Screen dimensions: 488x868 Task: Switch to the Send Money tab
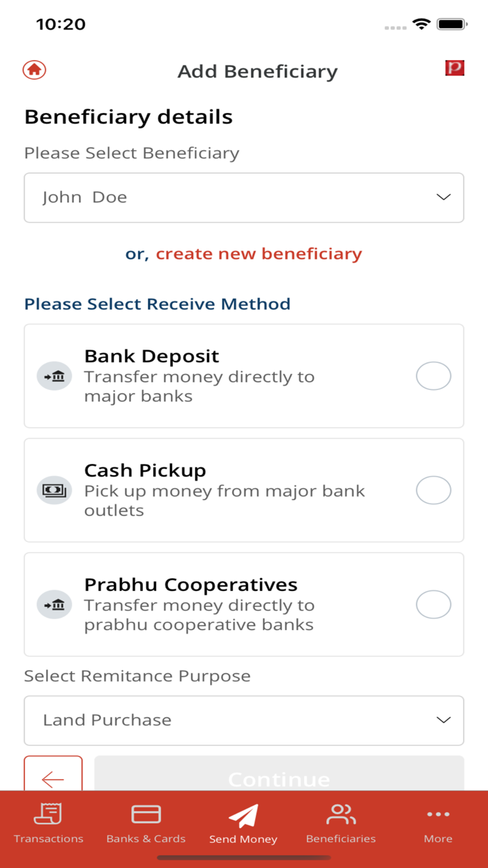click(x=243, y=823)
